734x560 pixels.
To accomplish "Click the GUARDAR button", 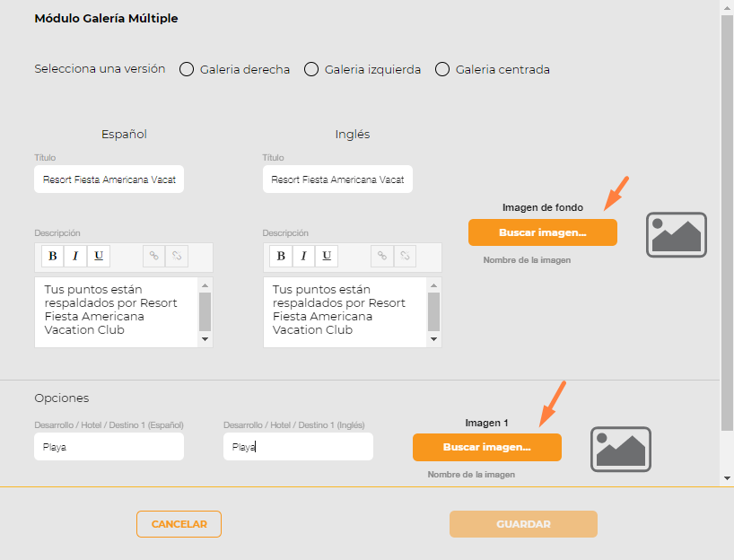I will (x=523, y=524).
